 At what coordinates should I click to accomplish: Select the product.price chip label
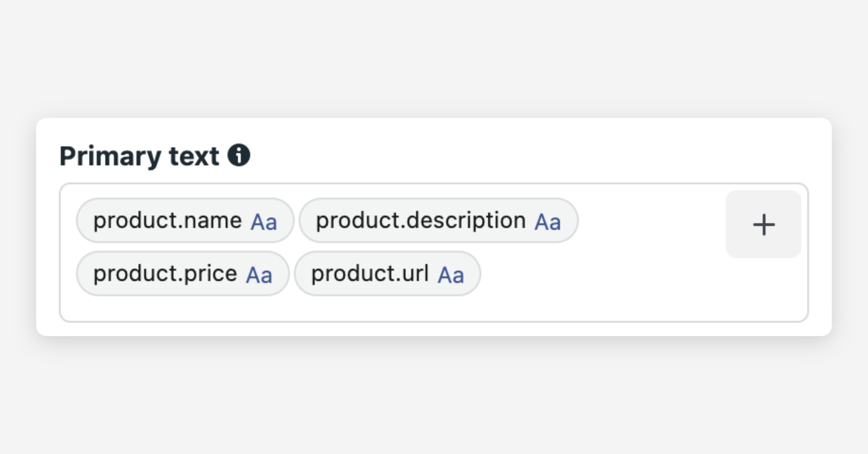click(x=165, y=273)
